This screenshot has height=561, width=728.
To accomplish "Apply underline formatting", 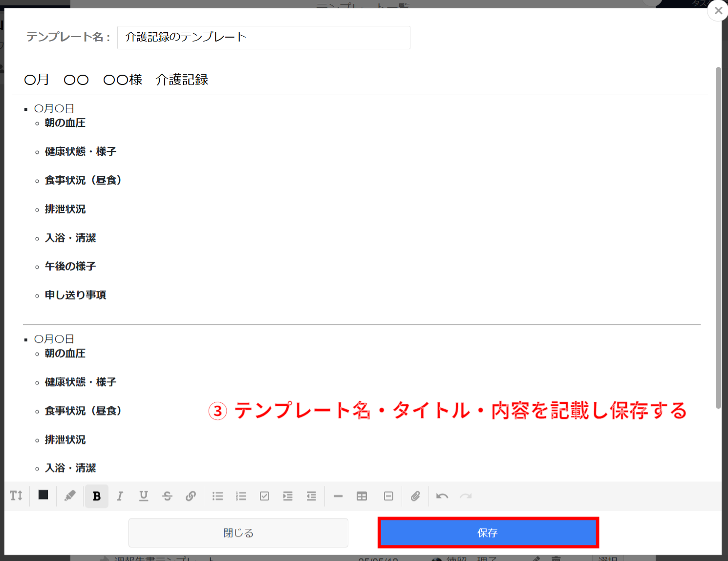I will pos(144,496).
